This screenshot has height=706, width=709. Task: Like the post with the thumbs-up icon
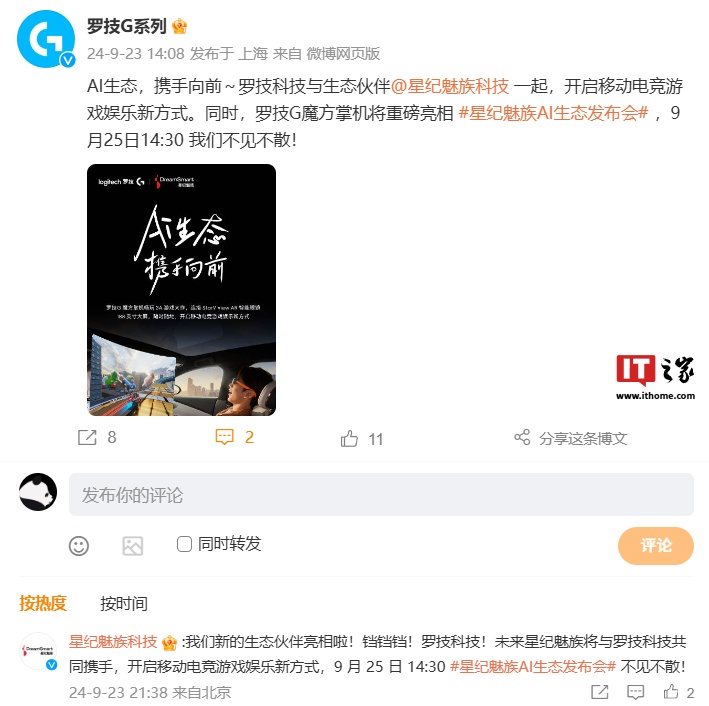point(349,439)
